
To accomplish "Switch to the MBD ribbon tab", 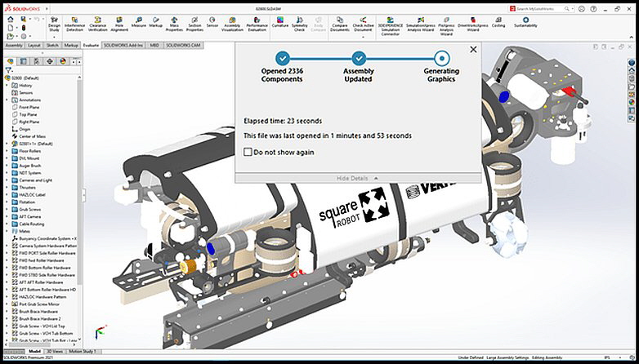I will pos(154,45).
